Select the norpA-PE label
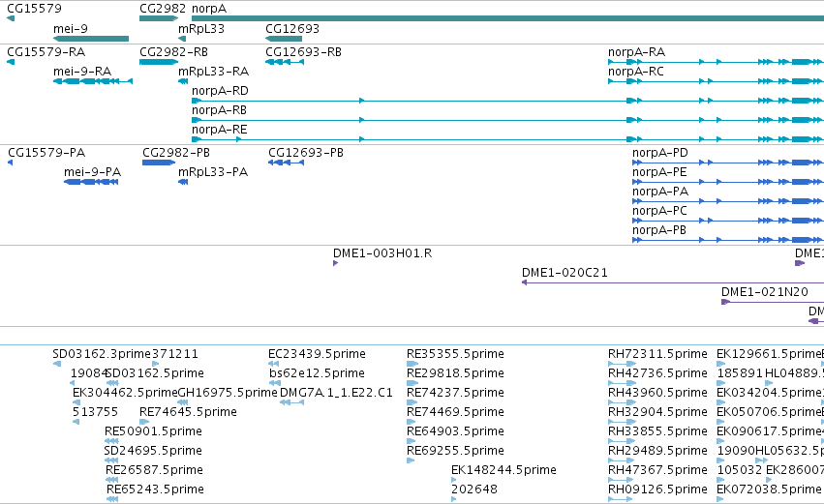This screenshot has width=824, height=504. click(x=659, y=172)
